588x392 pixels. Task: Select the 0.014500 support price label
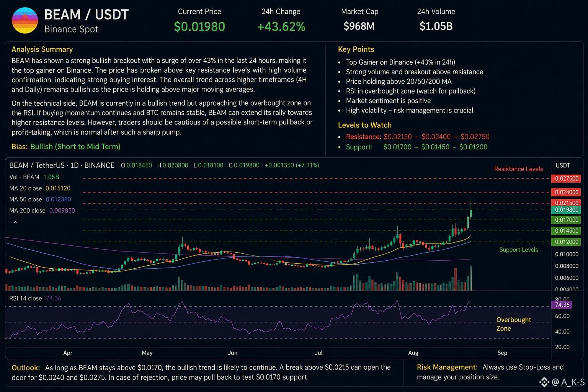click(x=565, y=230)
